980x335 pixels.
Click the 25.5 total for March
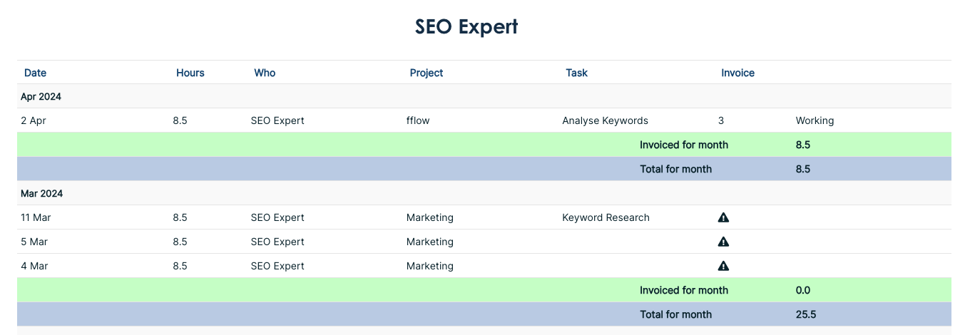coord(806,314)
